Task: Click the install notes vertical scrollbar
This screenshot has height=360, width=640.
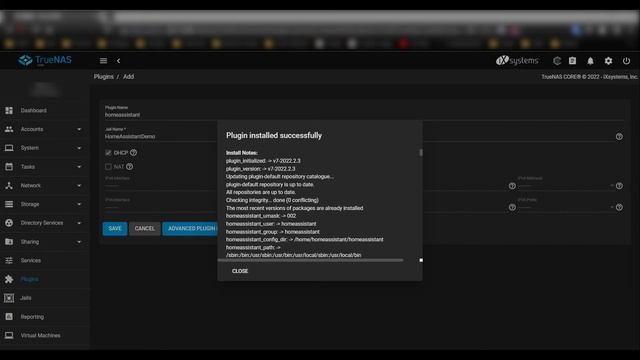Action: point(421,152)
